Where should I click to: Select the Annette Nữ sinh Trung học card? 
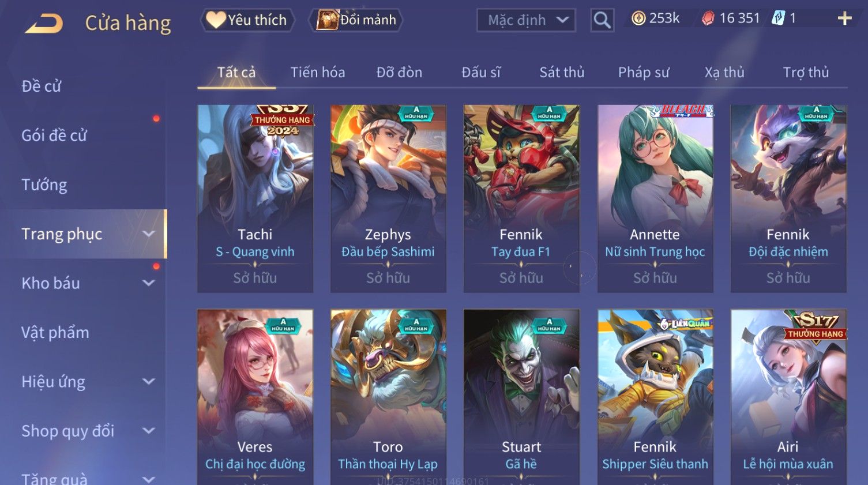(x=655, y=198)
